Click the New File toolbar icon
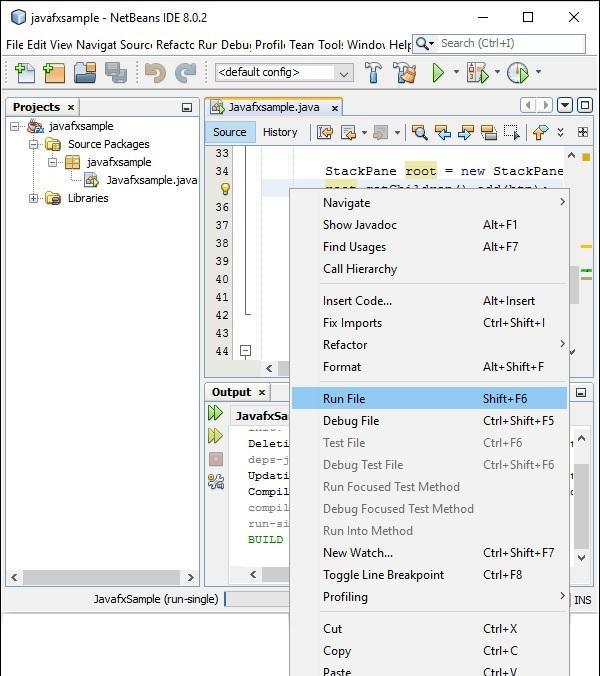 pyautogui.click(x=25, y=72)
